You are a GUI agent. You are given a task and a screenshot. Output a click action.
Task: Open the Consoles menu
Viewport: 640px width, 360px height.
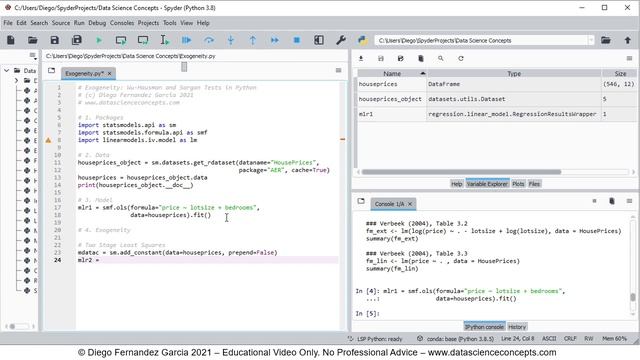tap(122, 23)
